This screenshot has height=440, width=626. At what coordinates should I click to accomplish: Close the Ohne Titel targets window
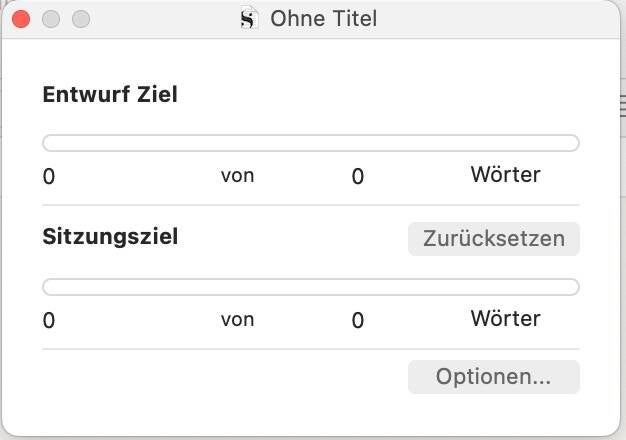(x=21, y=19)
